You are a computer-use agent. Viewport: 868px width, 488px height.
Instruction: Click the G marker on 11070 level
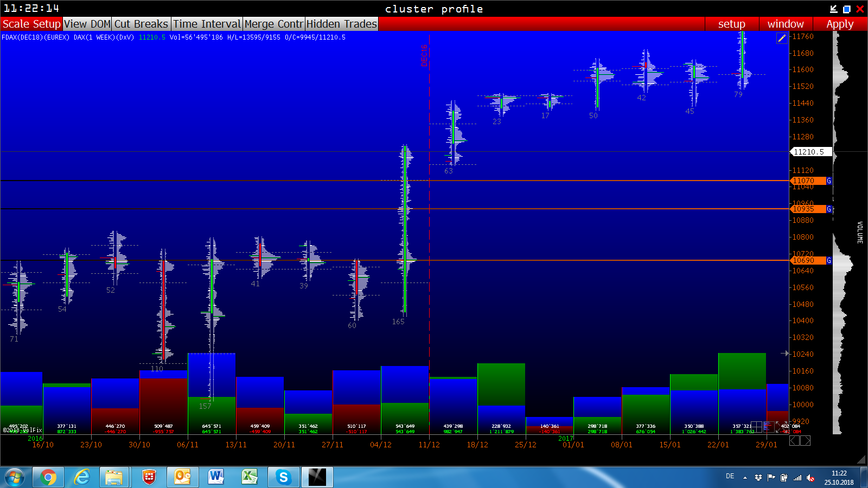point(829,181)
